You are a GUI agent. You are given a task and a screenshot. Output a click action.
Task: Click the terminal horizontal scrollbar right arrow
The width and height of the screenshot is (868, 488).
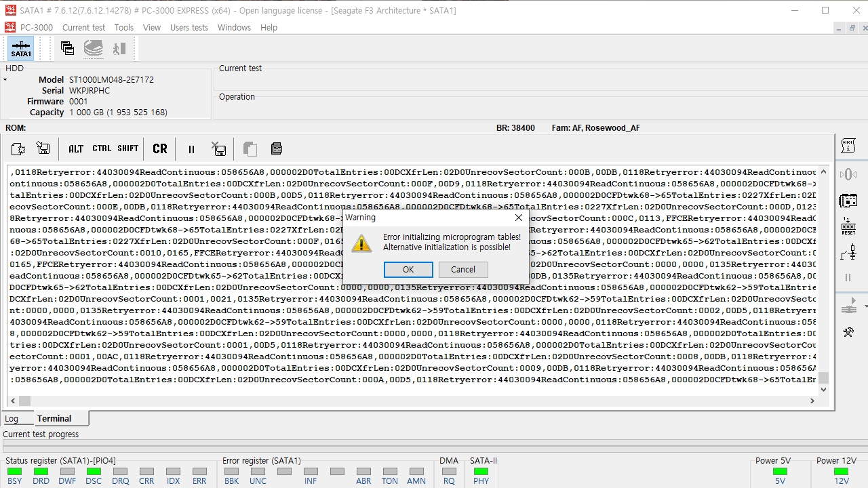point(812,401)
